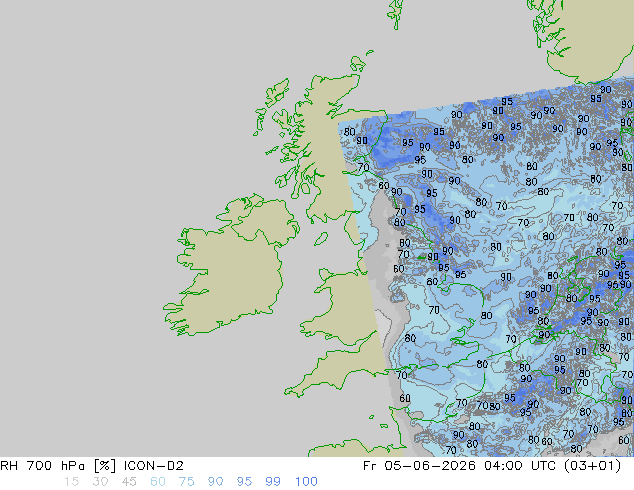Image resolution: width=634 pixels, height=490 pixels.
Task: Select the legend value 15
Action: click(71, 482)
